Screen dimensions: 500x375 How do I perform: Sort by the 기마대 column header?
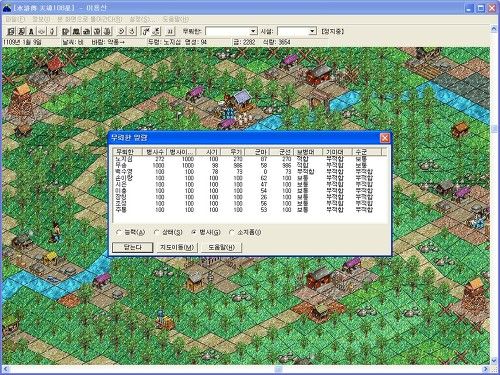(337, 152)
